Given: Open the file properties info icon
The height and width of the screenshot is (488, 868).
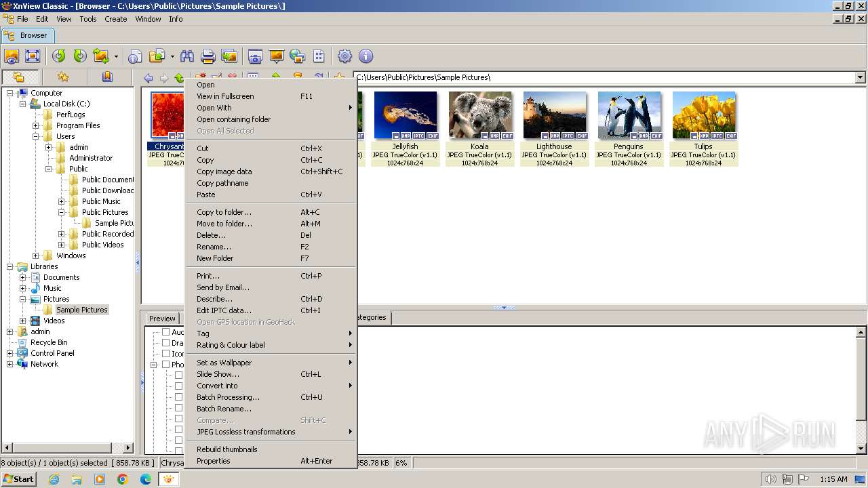Looking at the screenshot, I should pos(136,56).
